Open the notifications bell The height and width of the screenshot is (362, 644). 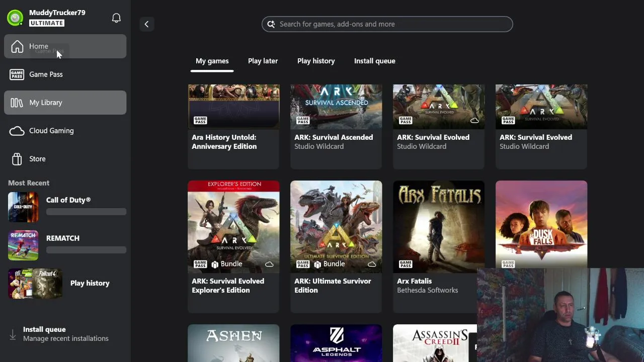pos(116,18)
